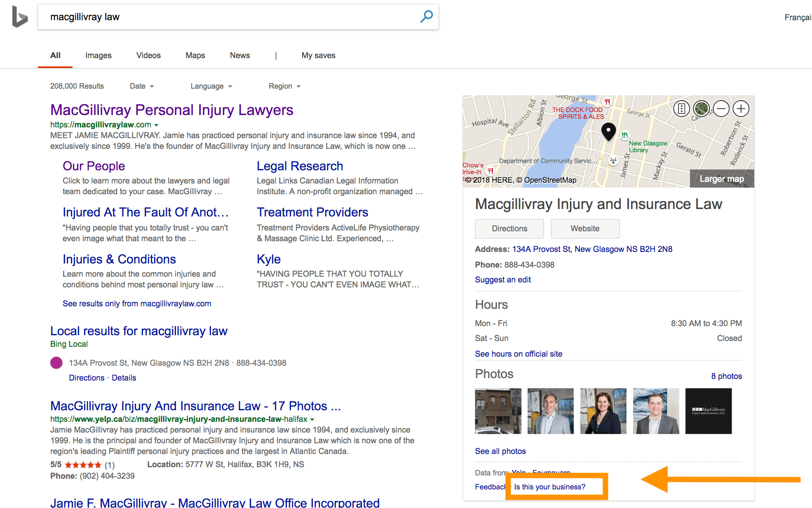Screen dimensions: 812x508
Task: Open the Our People sitelink
Action: (94, 166)
